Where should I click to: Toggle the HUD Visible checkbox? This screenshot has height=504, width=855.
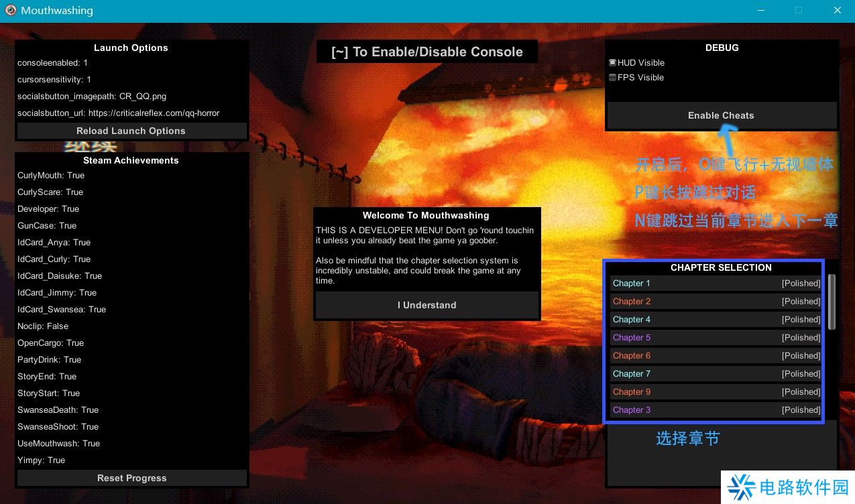612,63
